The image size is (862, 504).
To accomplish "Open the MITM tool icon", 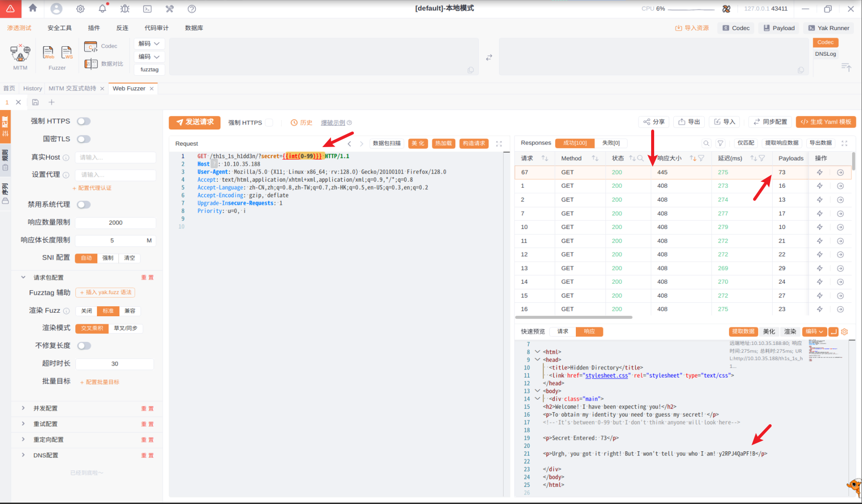I will 20,53.
